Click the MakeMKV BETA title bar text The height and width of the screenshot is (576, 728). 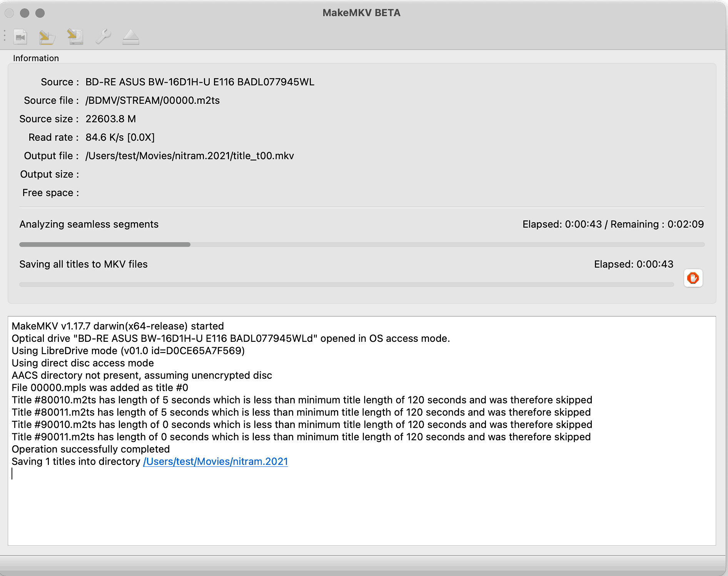click(361, 13)
